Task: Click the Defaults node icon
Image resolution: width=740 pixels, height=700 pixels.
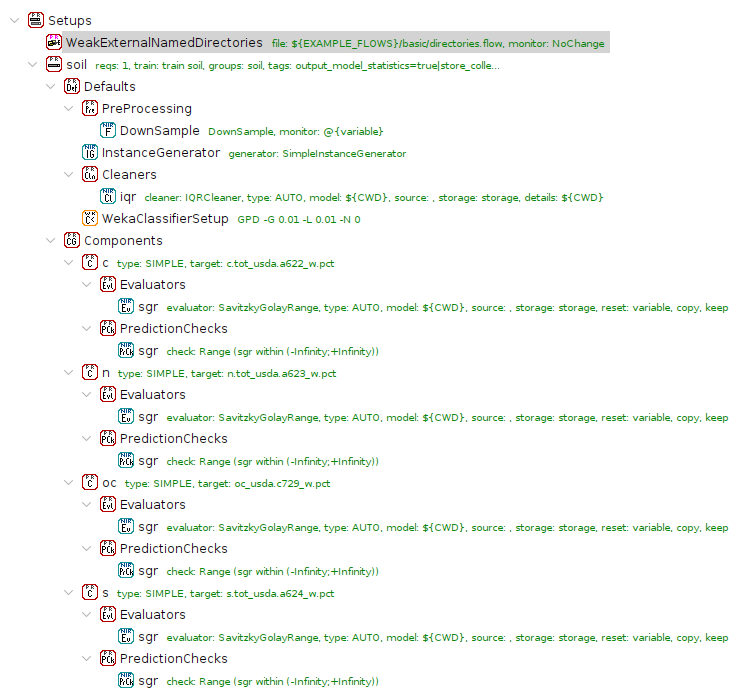Action: [x=71, y=86]
